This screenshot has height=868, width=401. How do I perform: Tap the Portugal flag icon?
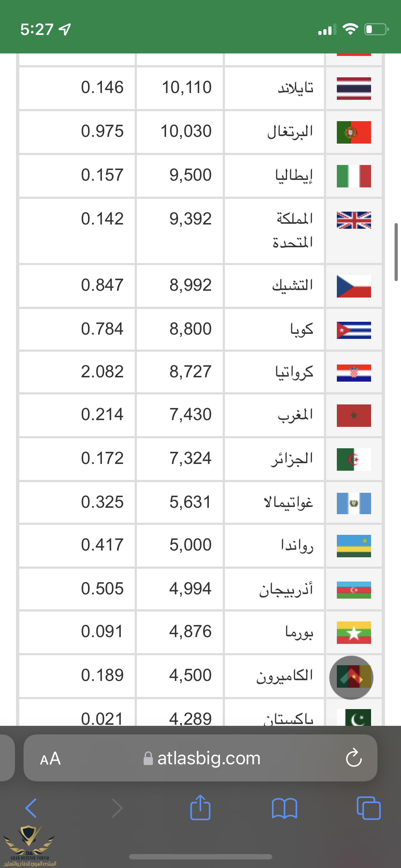point(354,132)
